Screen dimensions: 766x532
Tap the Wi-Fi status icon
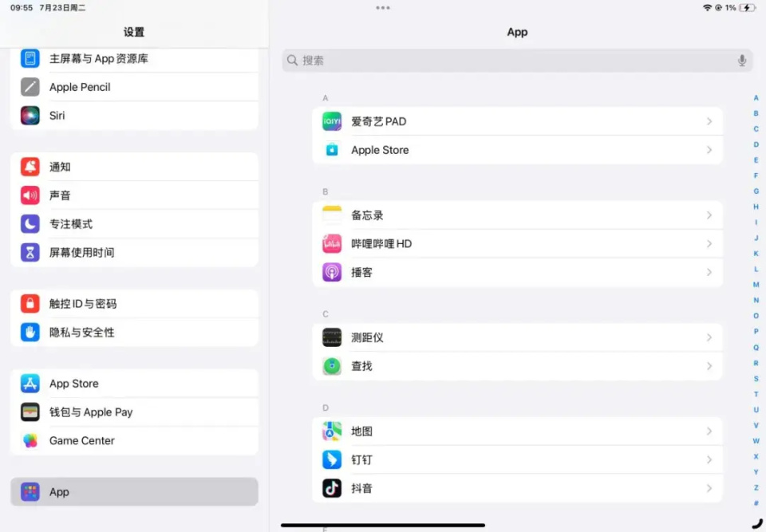[707, 8]
